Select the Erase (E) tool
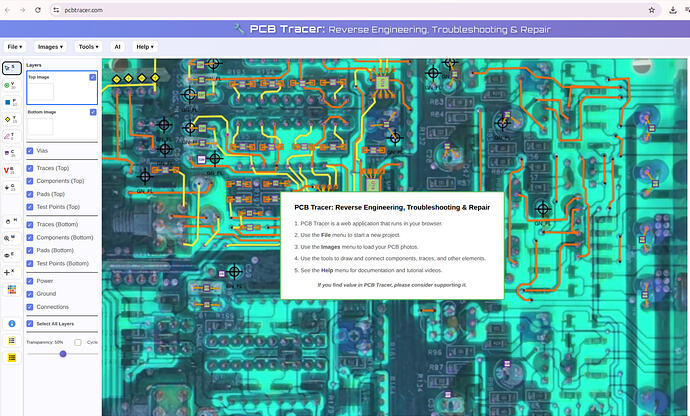The height and width of the screenshot is (416, 690). tap(11, 255)
